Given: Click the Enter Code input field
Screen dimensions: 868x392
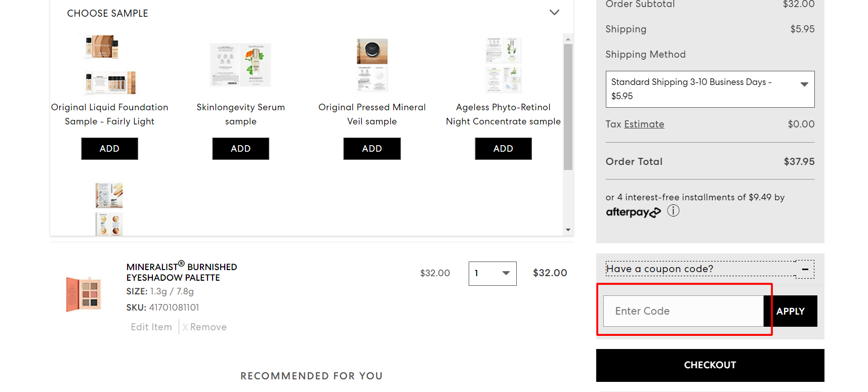Looking at the screenshot, I should point(683,311).
